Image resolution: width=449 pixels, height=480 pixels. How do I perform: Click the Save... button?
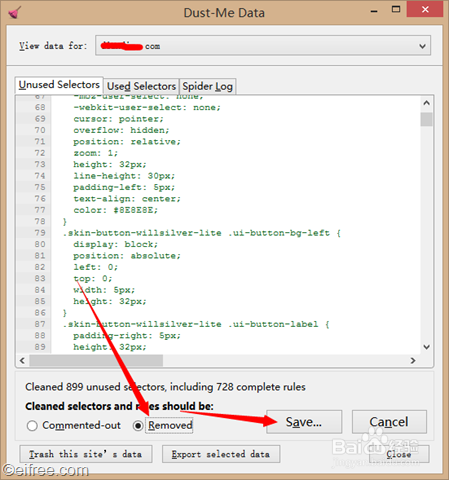coord(304,422)
